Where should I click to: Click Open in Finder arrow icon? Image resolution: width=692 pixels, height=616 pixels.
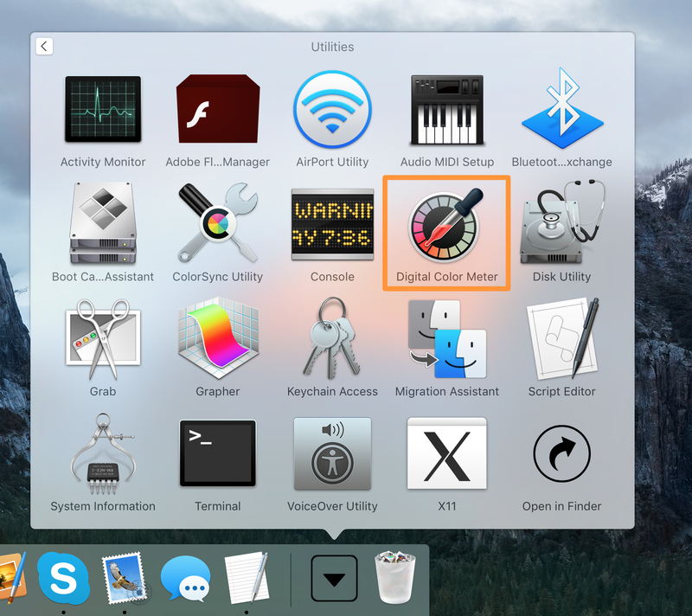(x=561, y=453)
